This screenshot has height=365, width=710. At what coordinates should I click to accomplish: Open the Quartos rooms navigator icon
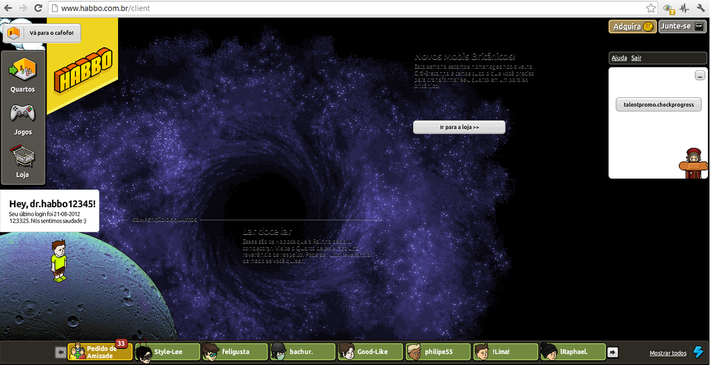(23, 71)
